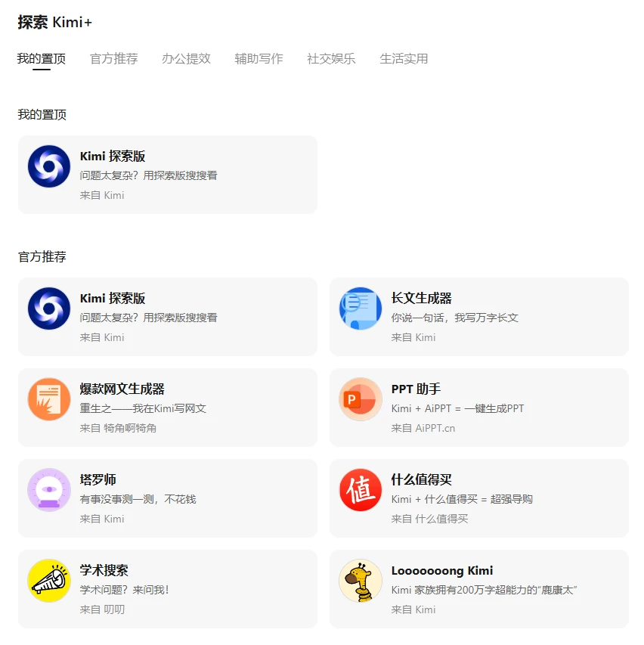Viewport: 644px width, 645px height.
Task: Click the 我的置顶 section heading above the first card
Action: (42, 115)
